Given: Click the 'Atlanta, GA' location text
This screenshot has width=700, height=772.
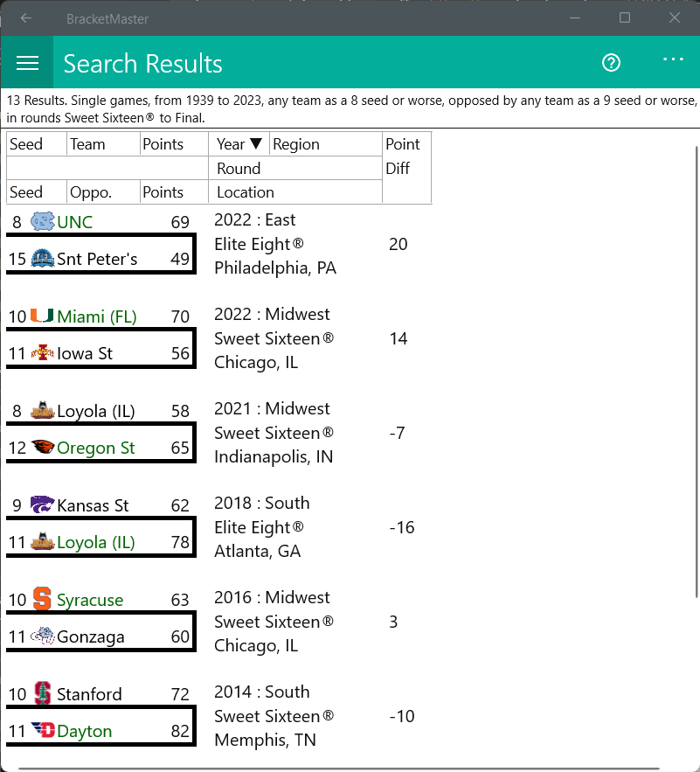Looking at the screenshot, I should pyautogui.click(x=257, y=551).
